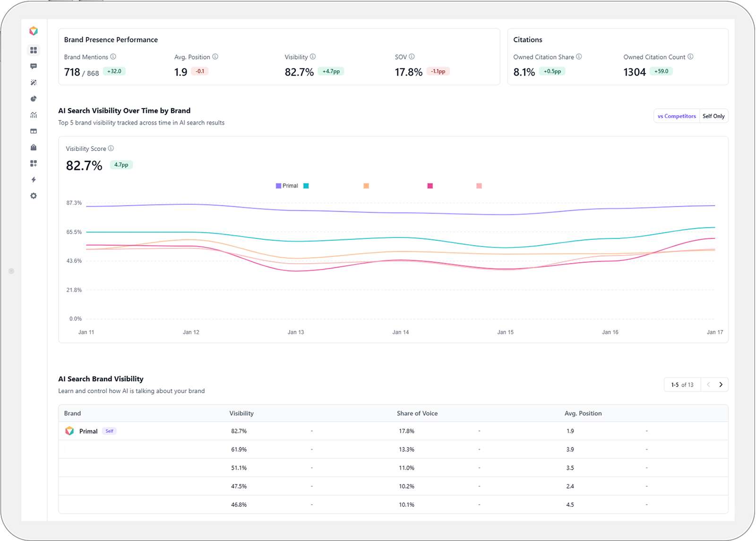This screenshot has width=756, height=541.
Task: Click info icon beside Owned Citation Count
Action: (691, 57)
